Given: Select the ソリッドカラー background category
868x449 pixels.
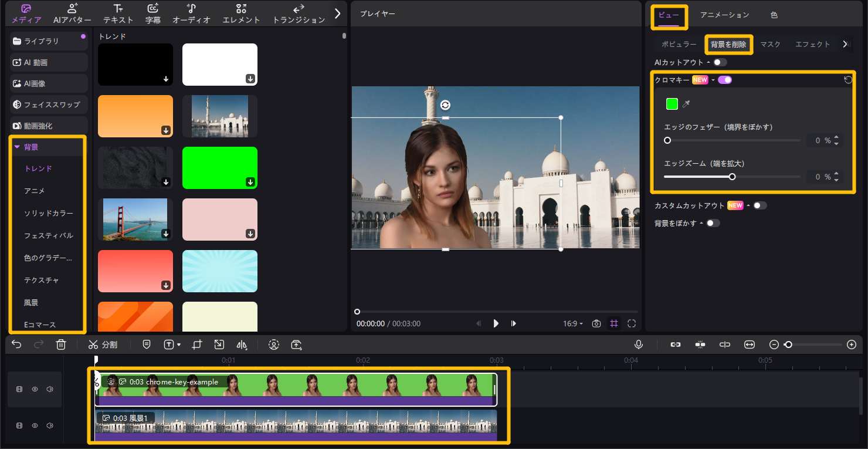Looking at the screenshot, I should (x=49, y=213).
